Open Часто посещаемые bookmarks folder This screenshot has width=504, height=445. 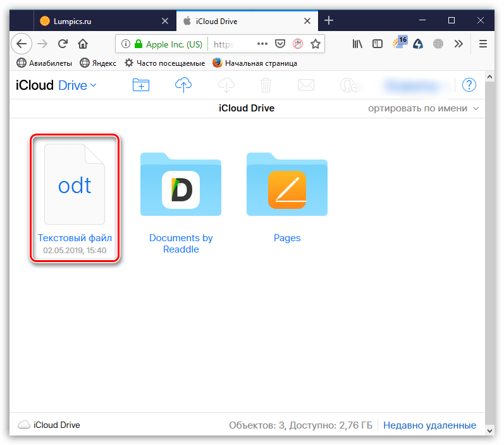pos(164,63)
